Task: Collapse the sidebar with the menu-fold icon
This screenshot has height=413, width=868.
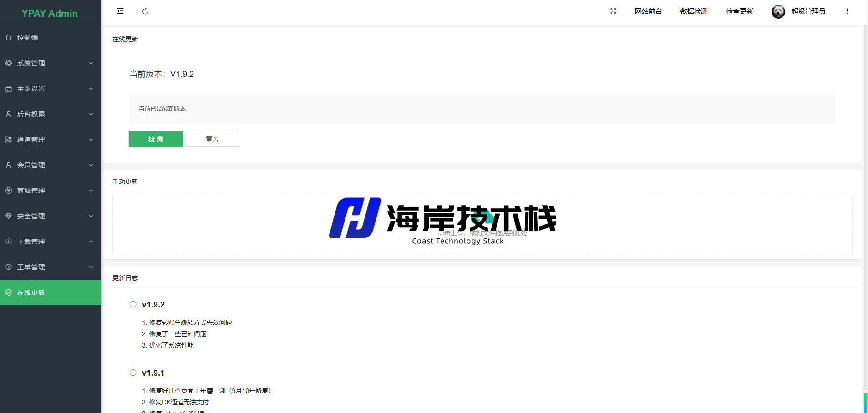Action: pos(120,11)
